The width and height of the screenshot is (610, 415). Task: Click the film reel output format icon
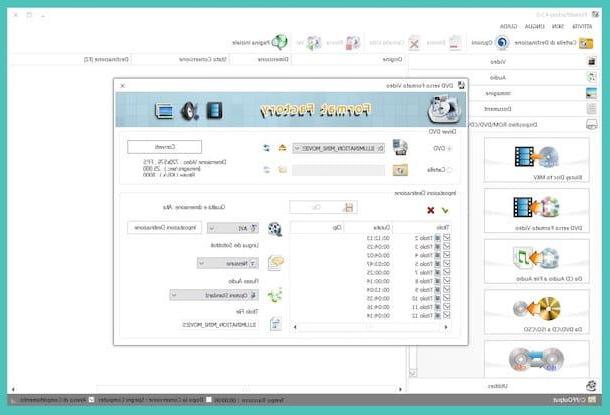(275, 229)
